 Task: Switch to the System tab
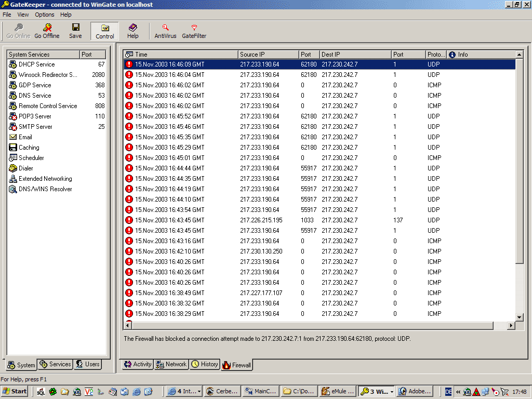pyautogui.click(x=21, y=365)
